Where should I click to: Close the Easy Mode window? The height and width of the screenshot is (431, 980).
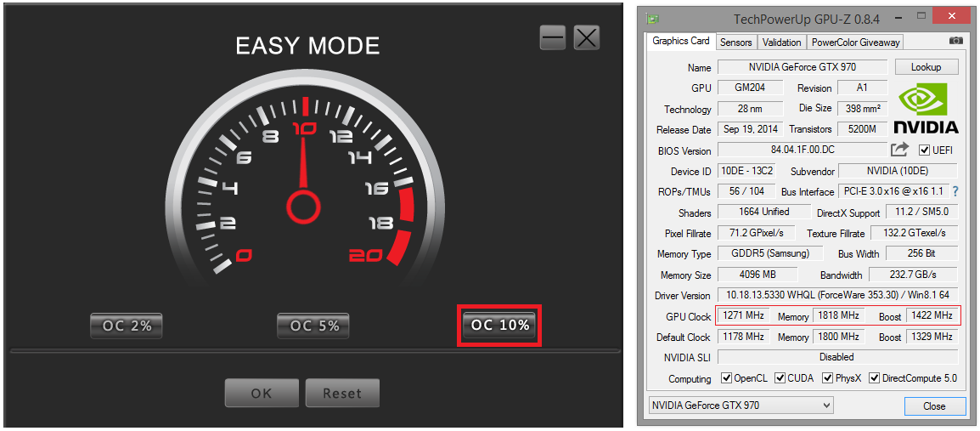coord(586,38)
